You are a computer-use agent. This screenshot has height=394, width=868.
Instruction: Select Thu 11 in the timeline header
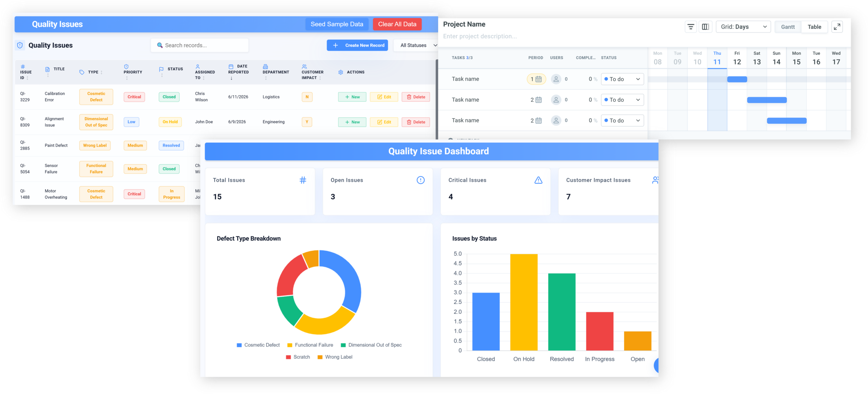click(717, 58)
